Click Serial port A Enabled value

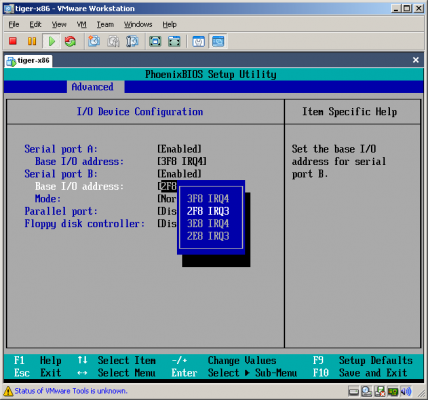pyautogui.click(x=179, y=149)
